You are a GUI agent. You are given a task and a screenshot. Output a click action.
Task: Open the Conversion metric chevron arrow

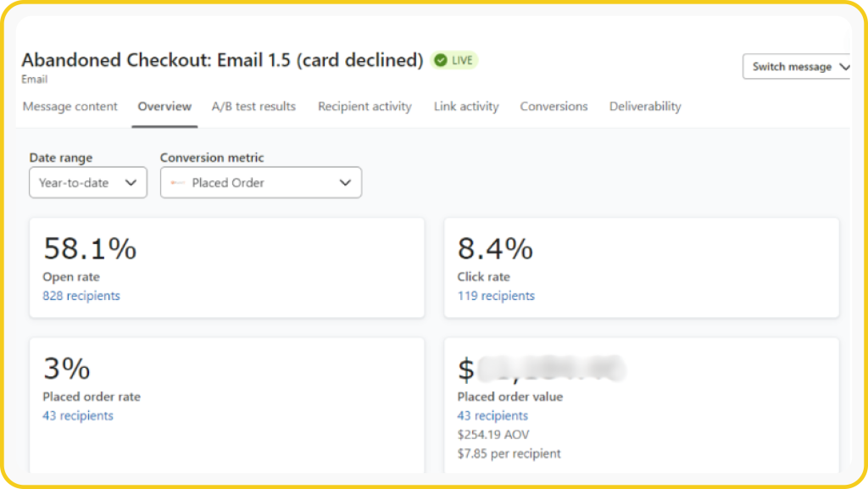pyautogui.click(x=345, y=183)
